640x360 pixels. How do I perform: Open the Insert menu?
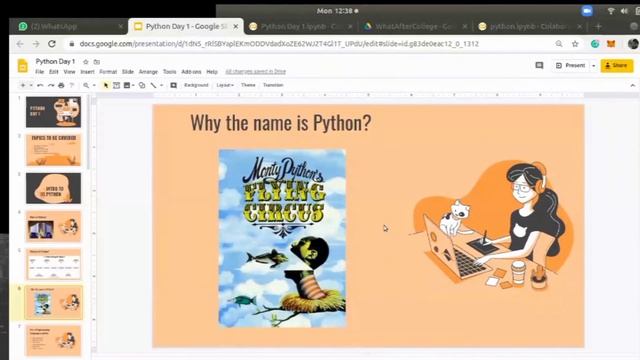(87, 72)
